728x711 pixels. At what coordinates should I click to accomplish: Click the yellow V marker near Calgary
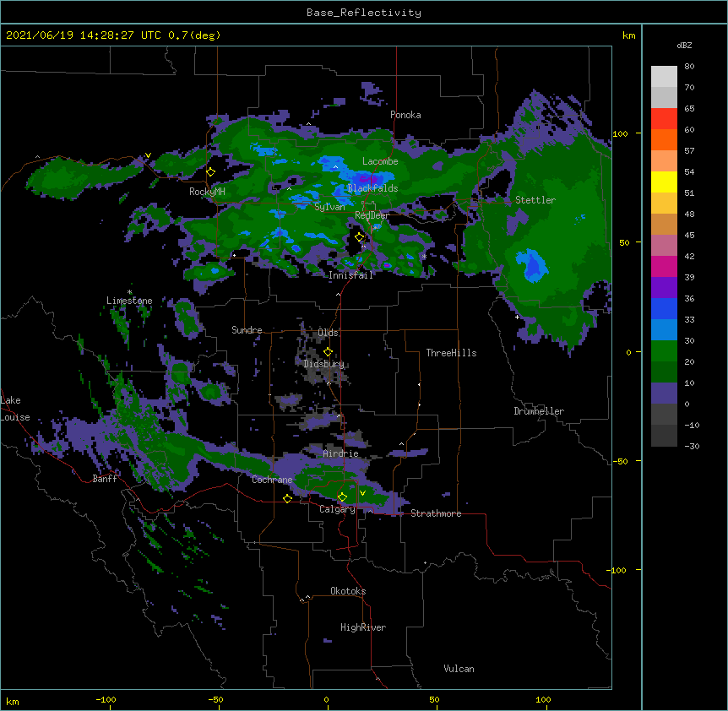(x=362, y=493)
